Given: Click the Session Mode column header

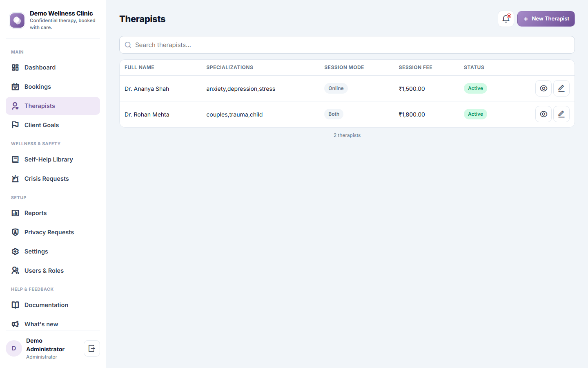Looking at the screenshot, I should [344, 67].
